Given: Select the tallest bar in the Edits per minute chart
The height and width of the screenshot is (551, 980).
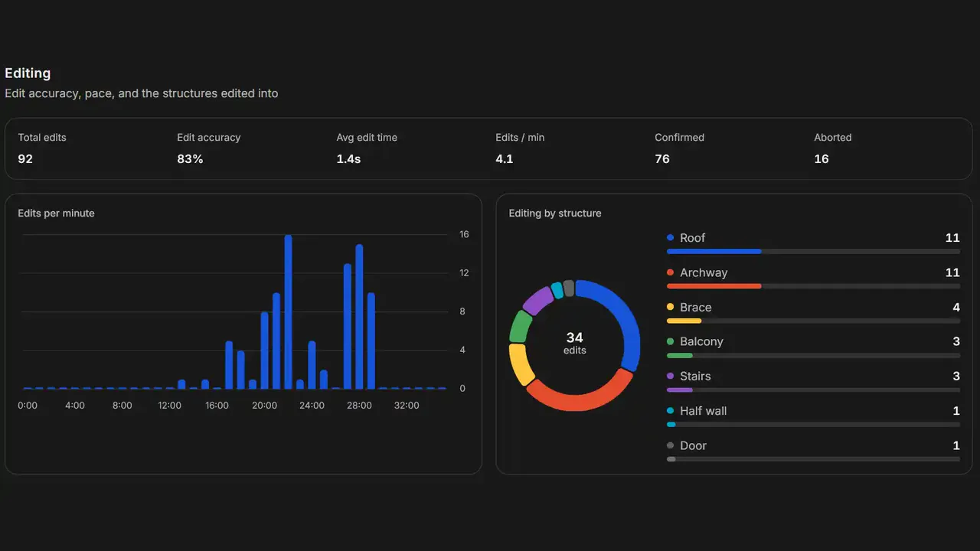Looking at the screenshot, I should pyautogui.click(x=289, y=312).
